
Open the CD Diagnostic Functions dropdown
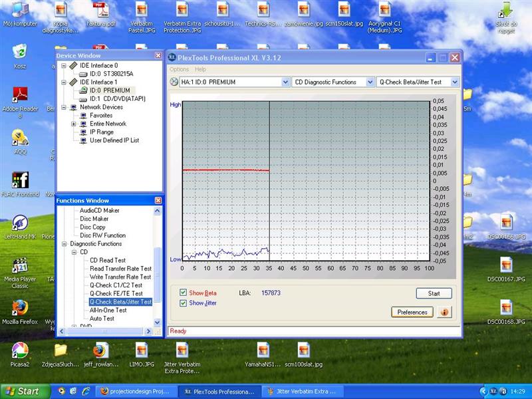pos(370,82)
